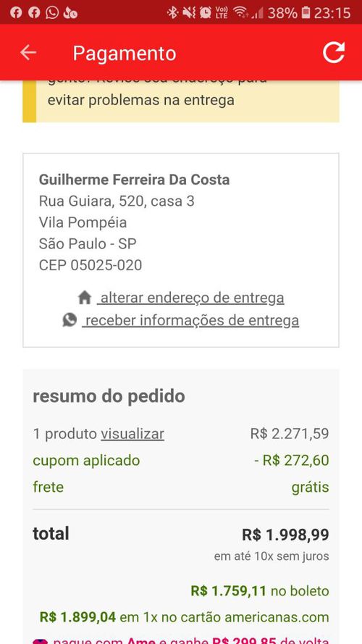Tap the house icon beside alterar endereço
This screenshot has width=362, height=644.
pyautogui.click(x=84, y=297)
